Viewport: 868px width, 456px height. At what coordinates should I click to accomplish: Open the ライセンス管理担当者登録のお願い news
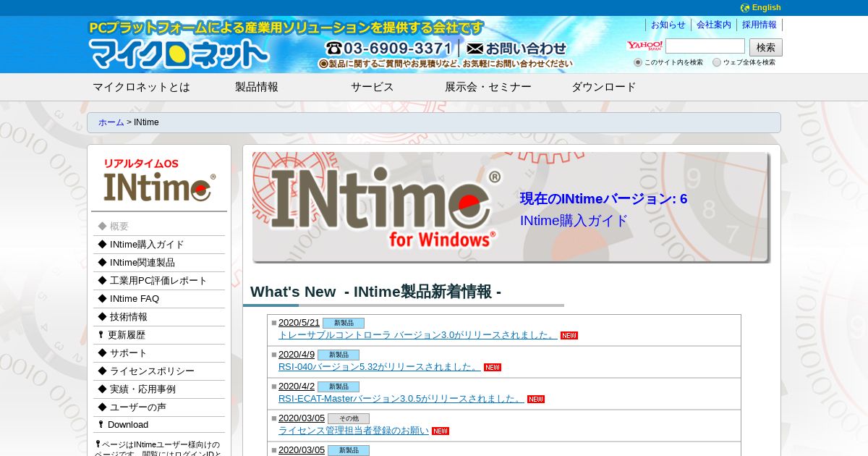(x=354, y=431)
